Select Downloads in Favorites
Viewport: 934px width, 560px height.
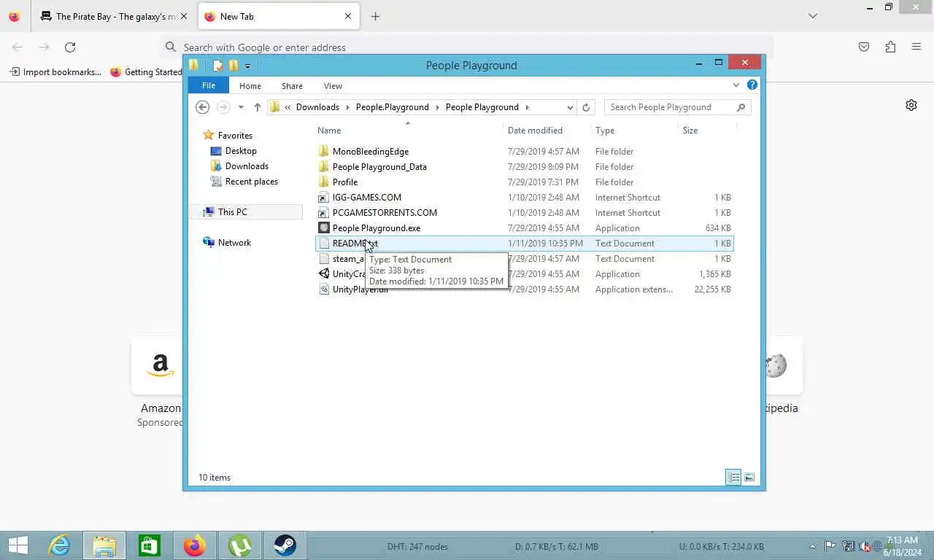[247, 166]
